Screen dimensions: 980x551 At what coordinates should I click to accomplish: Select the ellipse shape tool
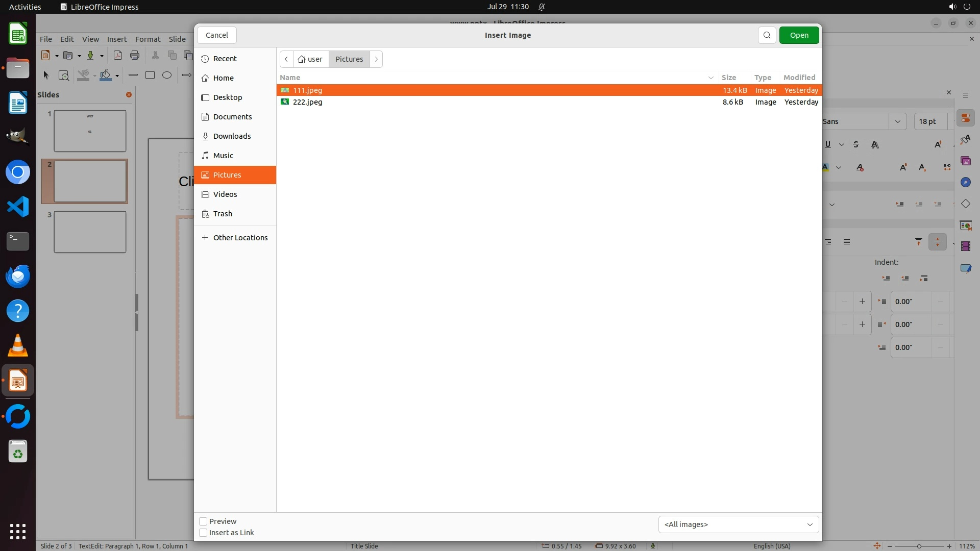(167, 75)
